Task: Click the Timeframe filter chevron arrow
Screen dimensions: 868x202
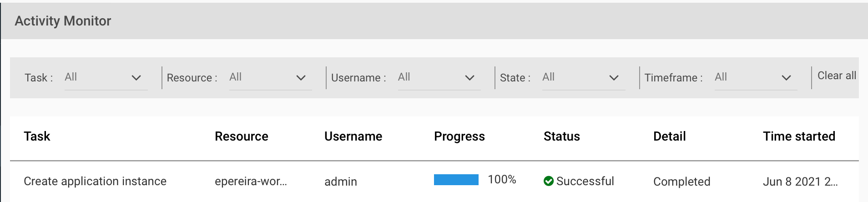Action: pos(786,78)
